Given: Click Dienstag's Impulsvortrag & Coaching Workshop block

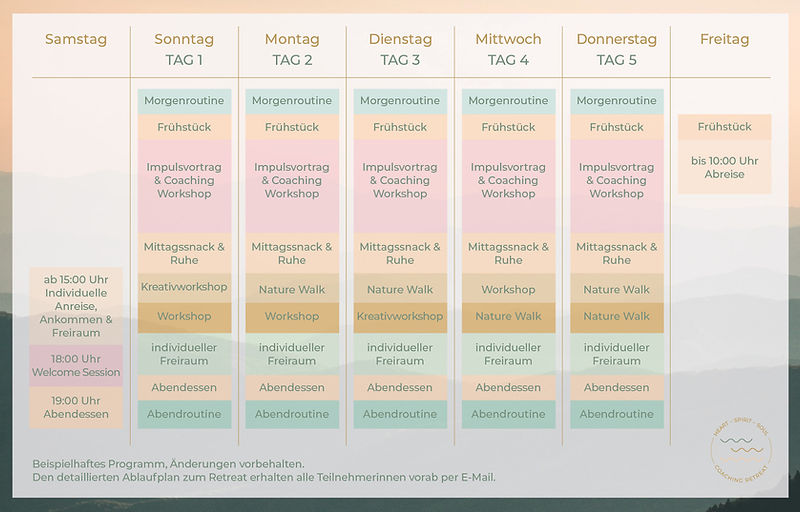Looking at the screenshot, I should click(x=400, y=181).
